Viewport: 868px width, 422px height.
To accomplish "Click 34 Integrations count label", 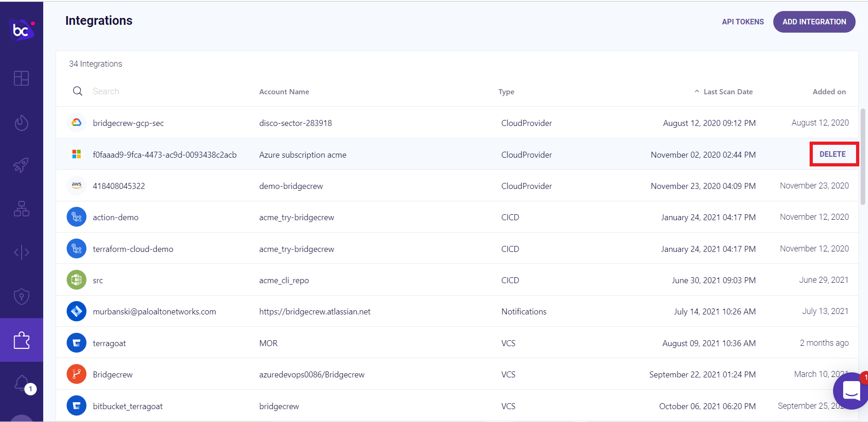I will click(x=96, y=64).
